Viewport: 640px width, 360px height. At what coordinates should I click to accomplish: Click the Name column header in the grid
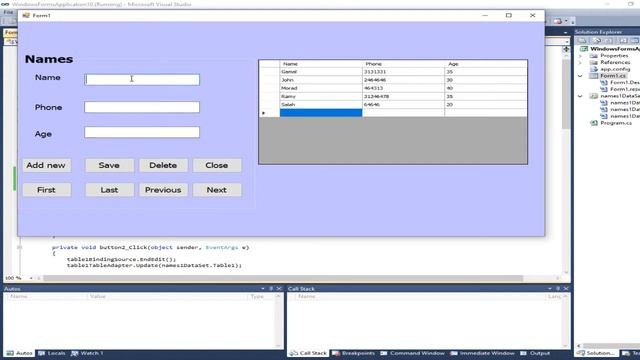tap(321, 64)
